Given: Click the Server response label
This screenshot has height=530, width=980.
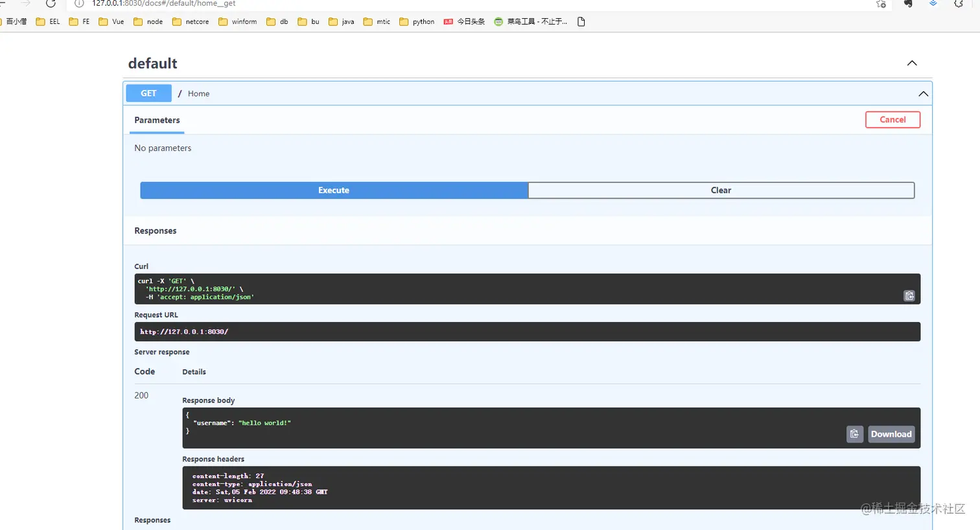Looking at the screenshot, I should tap(162, 352).
